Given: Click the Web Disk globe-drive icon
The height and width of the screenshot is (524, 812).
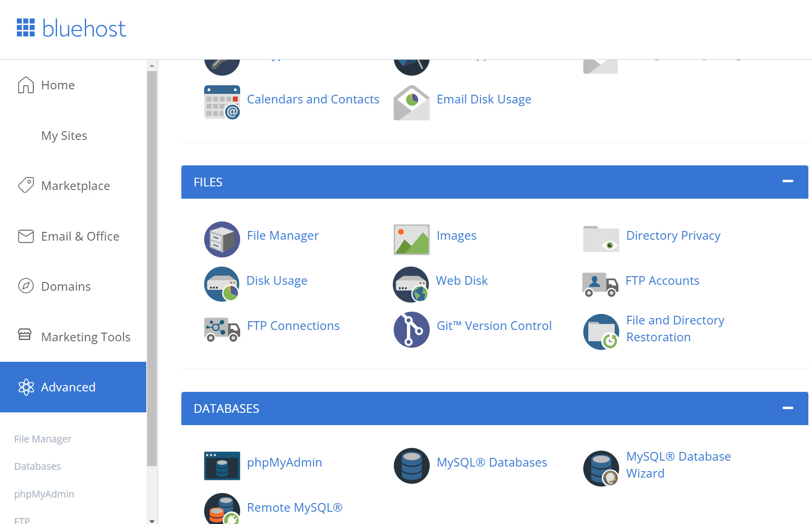Looking at the screenshot, I should tap(411, 284).
